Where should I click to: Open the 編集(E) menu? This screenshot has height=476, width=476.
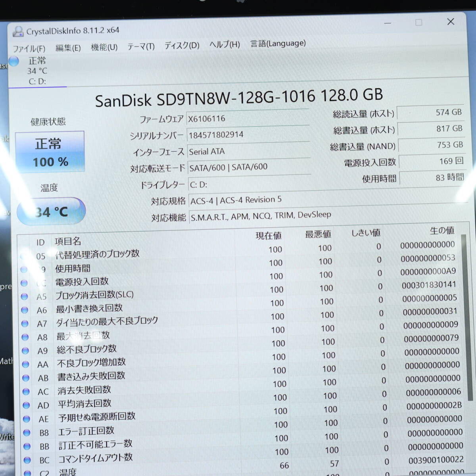click(68, 48)
